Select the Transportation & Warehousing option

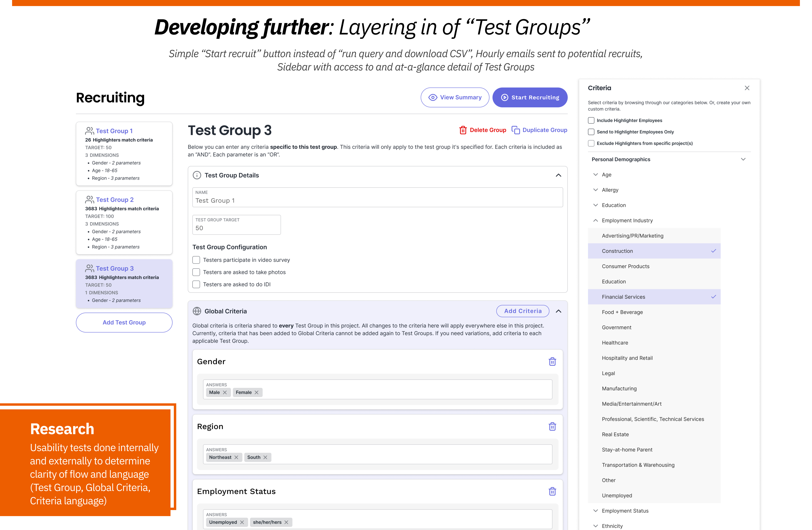[654, 465]
